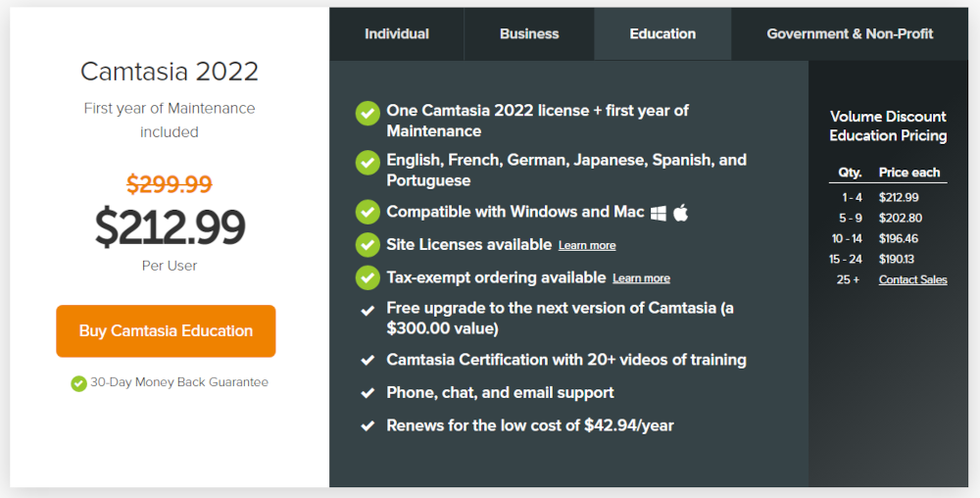Open the Government & Non-Profit tab
The height and width of the screenshot is (498, 980).
click(x=850, y=33)
